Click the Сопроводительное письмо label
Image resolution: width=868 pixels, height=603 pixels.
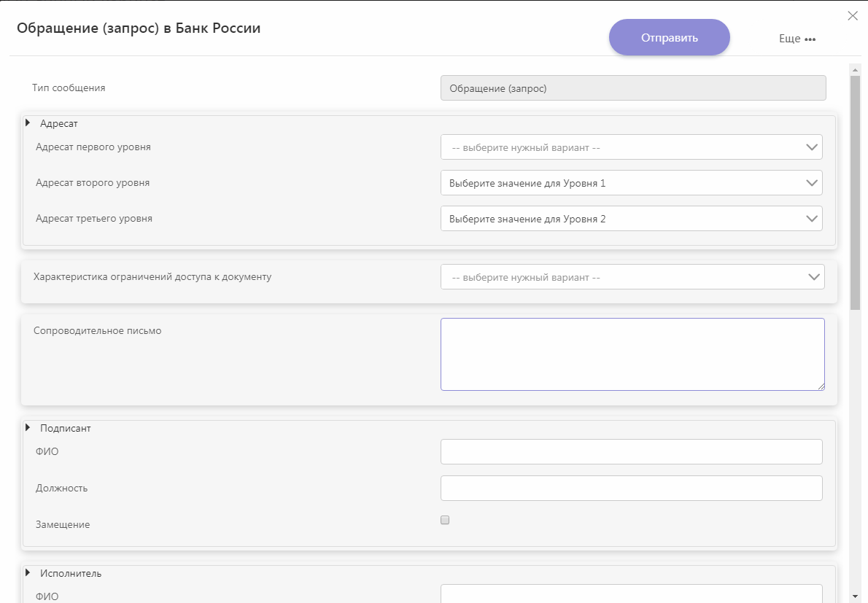(98, 331)
